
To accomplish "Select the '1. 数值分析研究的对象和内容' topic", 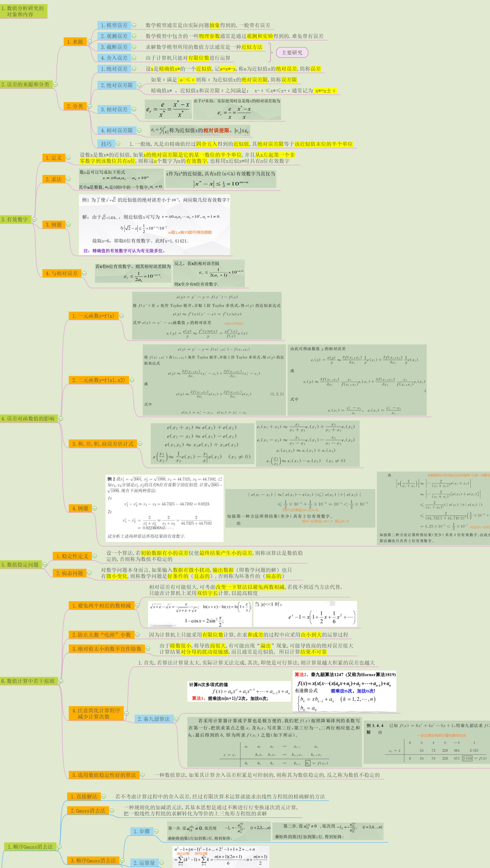I will point(24,11).
